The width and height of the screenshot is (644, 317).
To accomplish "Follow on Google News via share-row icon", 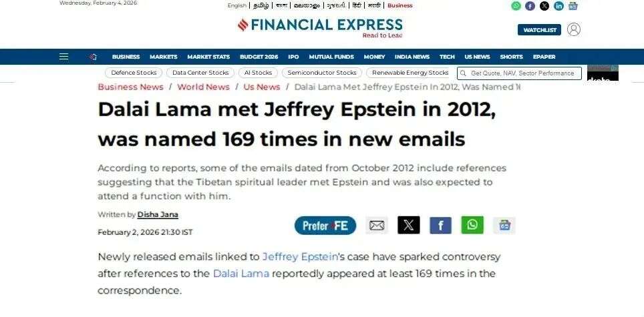I will click(x=504, y=226).
